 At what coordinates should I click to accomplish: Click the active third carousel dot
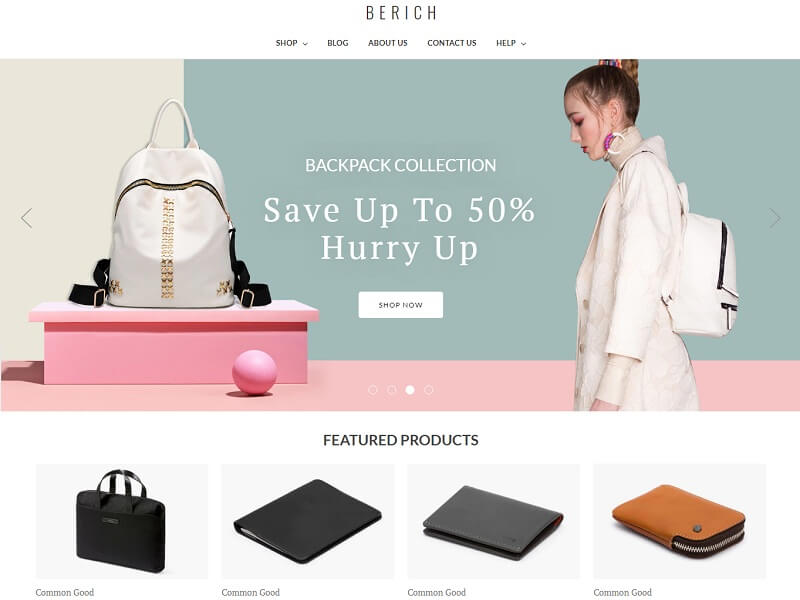pos(410,390)
